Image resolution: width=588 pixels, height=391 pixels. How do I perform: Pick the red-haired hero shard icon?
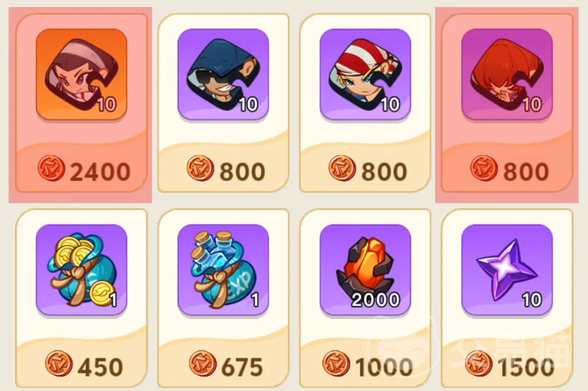(x=507, y=74)
